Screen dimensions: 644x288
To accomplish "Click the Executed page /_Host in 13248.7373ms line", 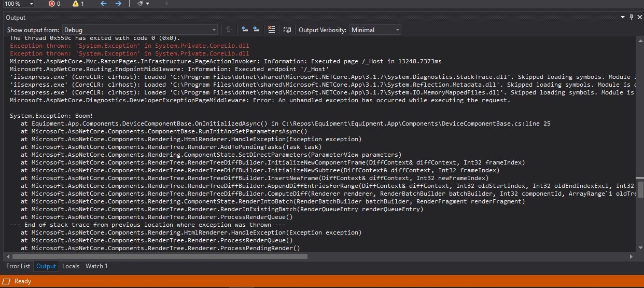I will click(x=226, y=61).
